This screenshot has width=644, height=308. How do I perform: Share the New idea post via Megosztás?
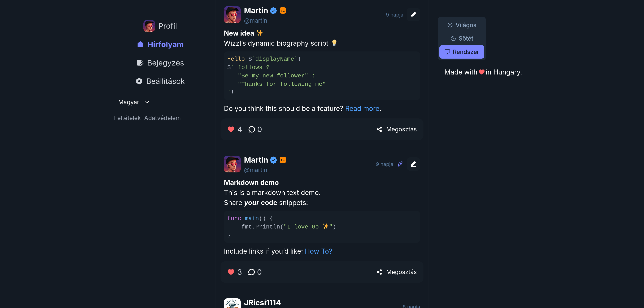click(x=396, y=129)
